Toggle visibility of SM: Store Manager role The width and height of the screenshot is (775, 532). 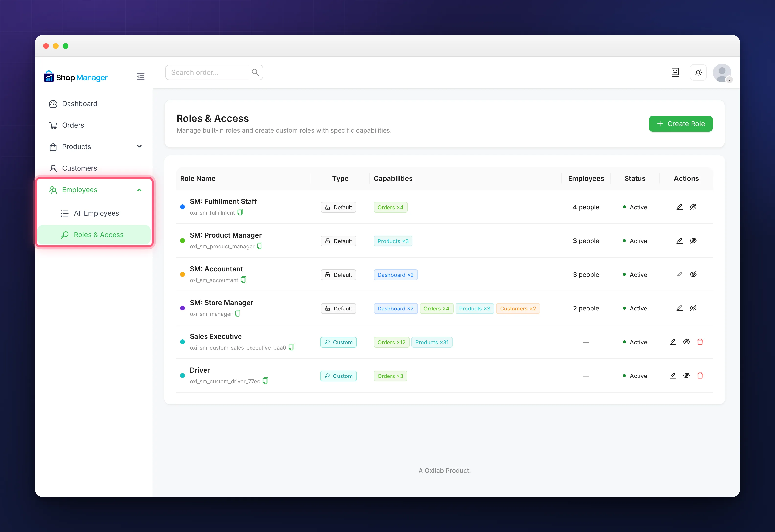pyautogui.click(x=693, y=308)
